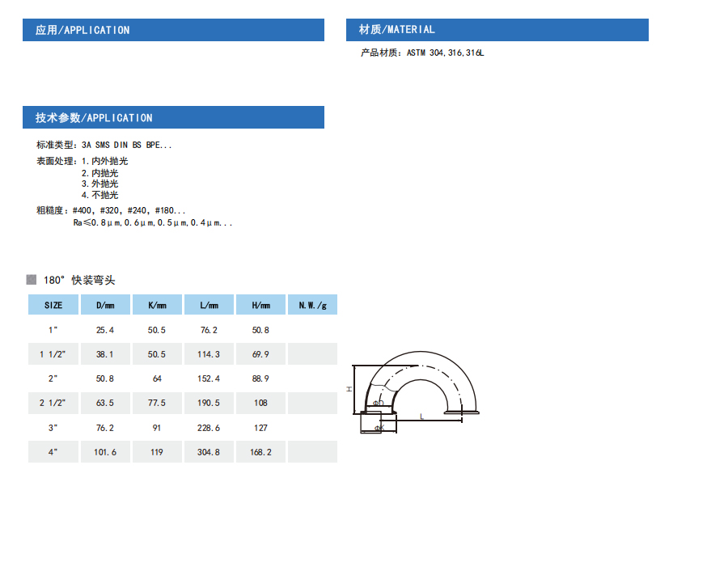Click the L value 152.4
This screenshot has height=575, width=728.
(209, 378)
